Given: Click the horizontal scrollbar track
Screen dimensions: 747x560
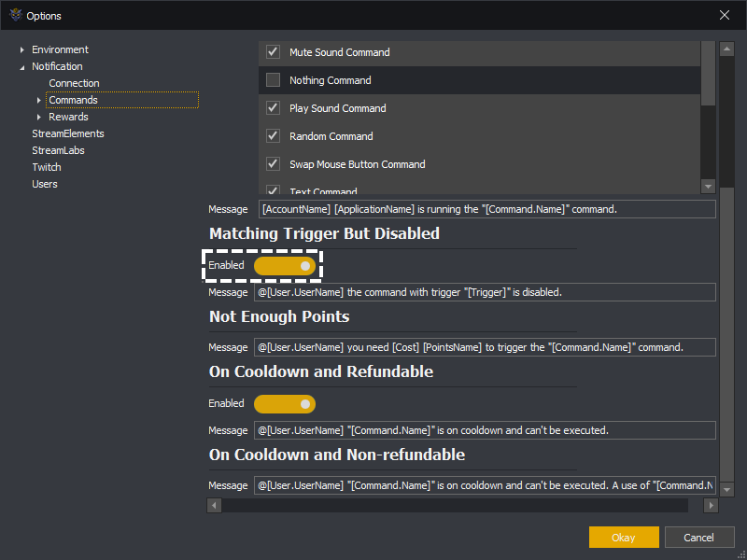Looking at the screenshot, I should point(455,505).
